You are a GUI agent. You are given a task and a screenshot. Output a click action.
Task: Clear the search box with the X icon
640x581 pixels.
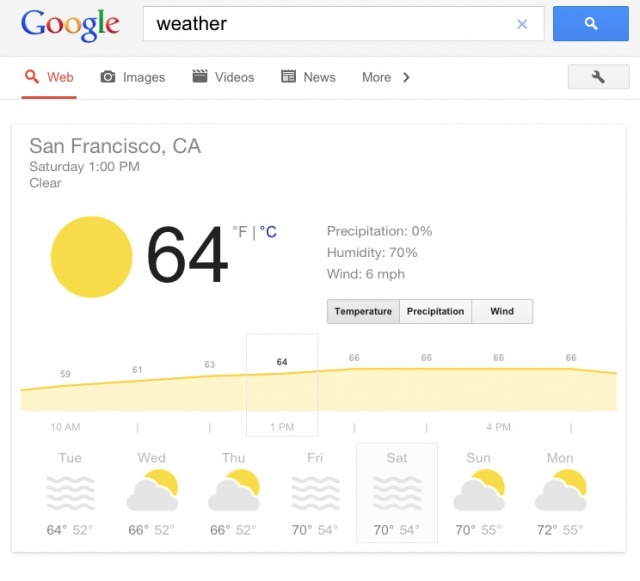[x=522, y=24]
